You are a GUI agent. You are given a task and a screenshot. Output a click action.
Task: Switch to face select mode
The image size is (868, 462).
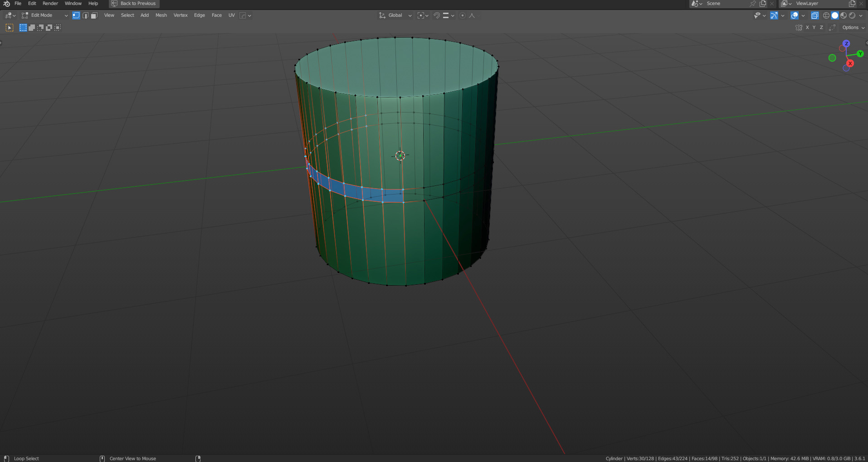point(94,15)
